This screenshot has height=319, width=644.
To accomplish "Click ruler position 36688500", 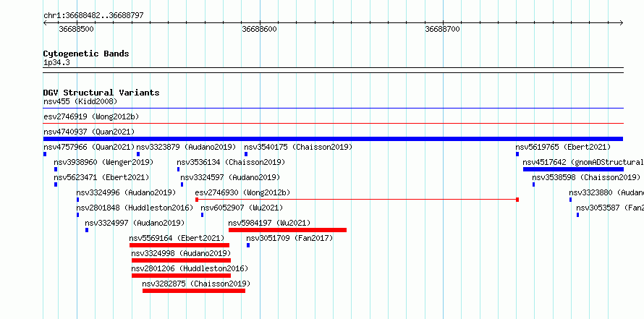I will tap(77, 29).
